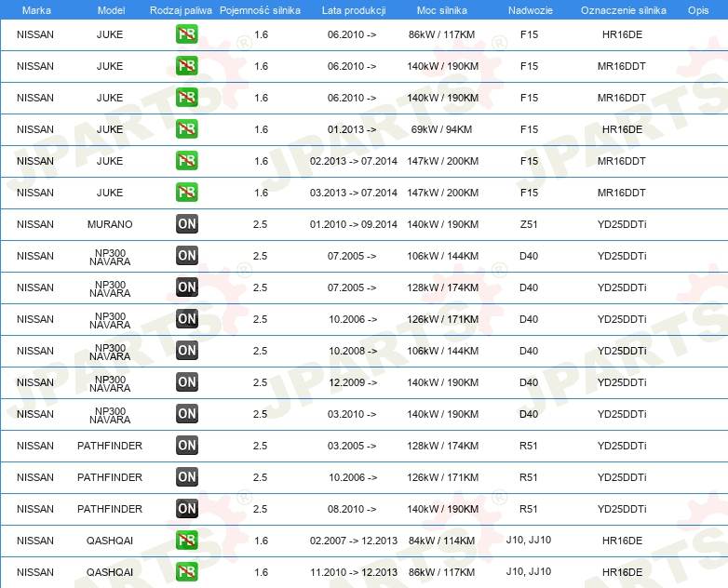Click the ON diesel icon in the PATHFINDER 03.2005 row
The height and width of the screenshot is (588, 728).
(x=186, y=445)
